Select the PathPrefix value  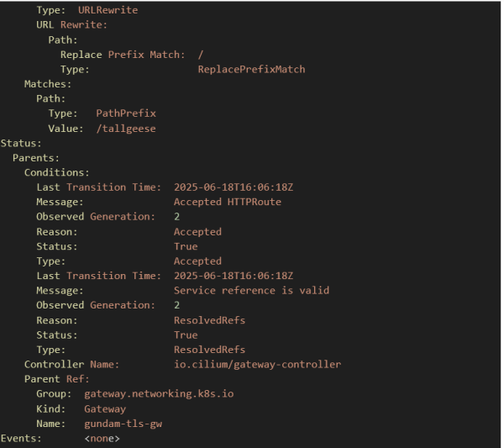125,113
